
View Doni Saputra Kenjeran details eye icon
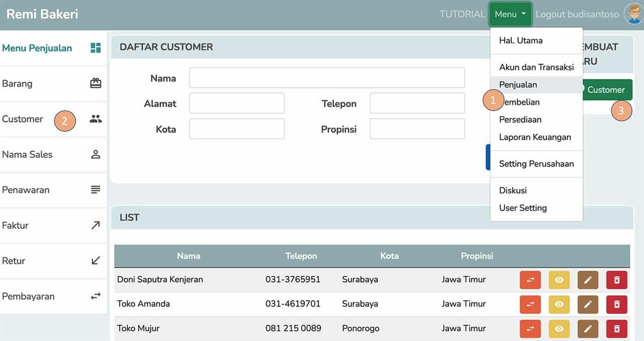[x=559, y=280]
